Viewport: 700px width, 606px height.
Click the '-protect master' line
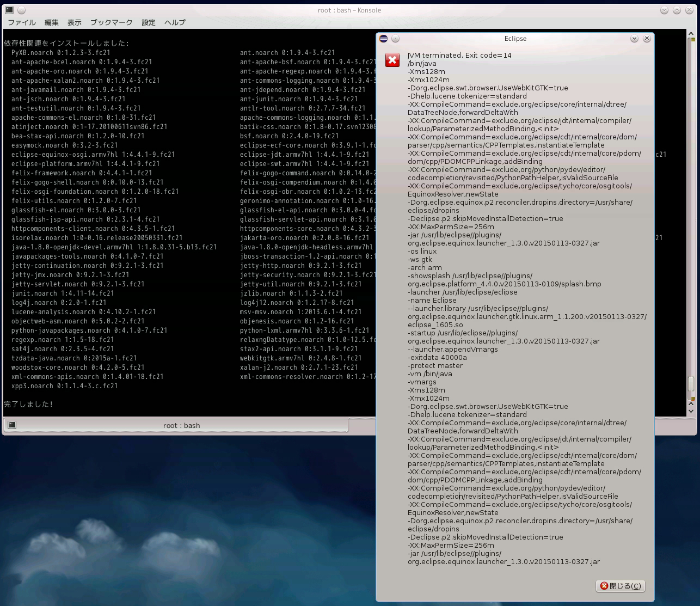tap(435, 365)
